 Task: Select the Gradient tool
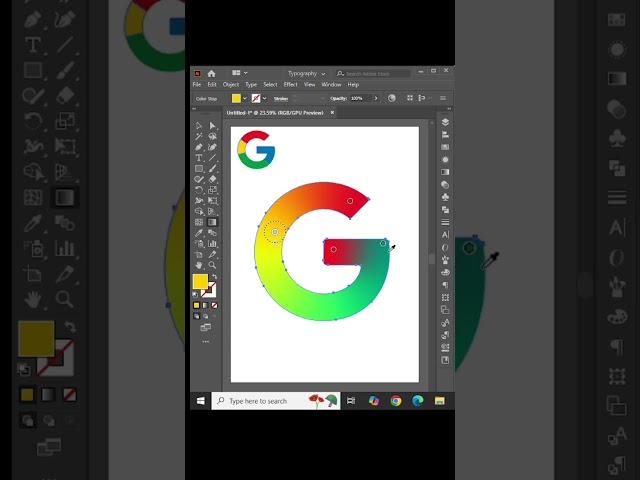(212, 222)
